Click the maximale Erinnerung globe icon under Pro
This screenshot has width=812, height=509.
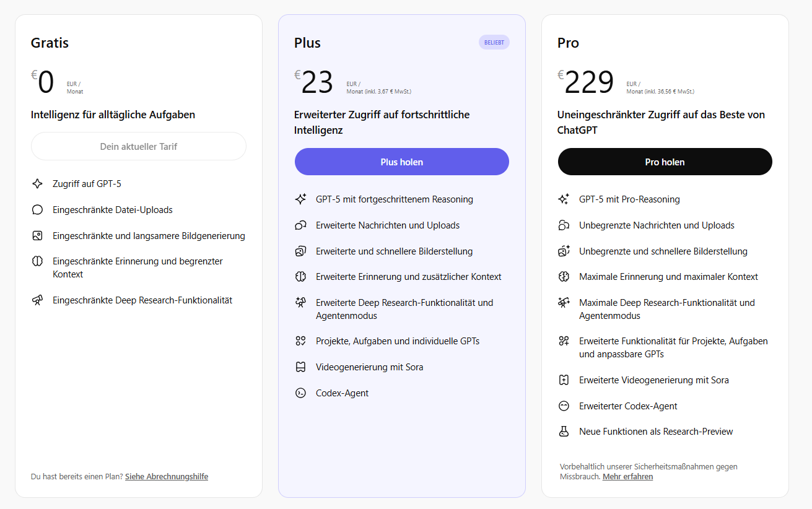tap(564, 276)
